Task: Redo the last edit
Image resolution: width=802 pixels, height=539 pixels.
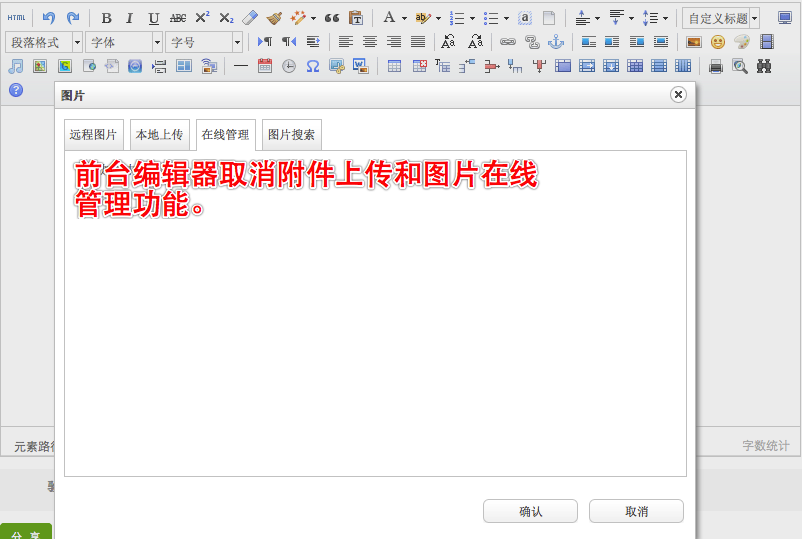Action: click(x=73, y=18)
